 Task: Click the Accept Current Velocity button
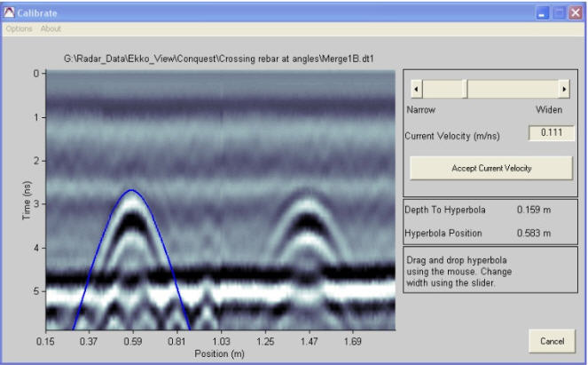click(x=491, y=168)
